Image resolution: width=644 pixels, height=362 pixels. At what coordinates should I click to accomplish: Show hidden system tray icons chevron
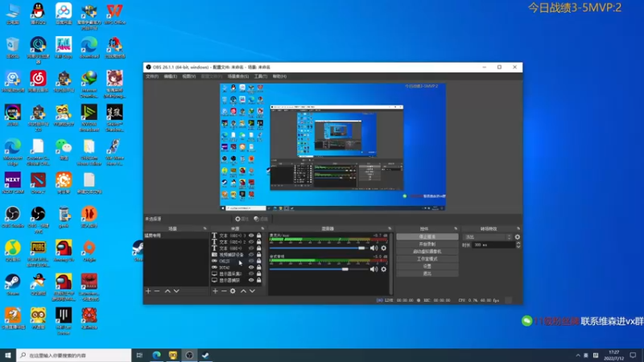click(578, 356)
